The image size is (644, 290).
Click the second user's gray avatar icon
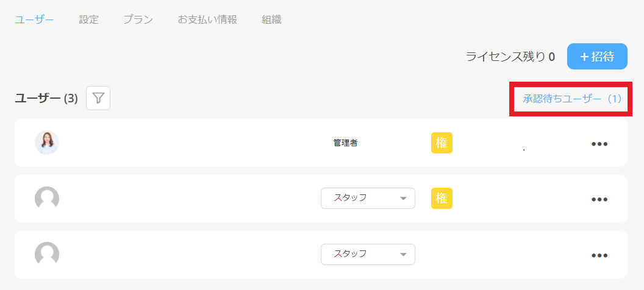click(x=47, y=199)
